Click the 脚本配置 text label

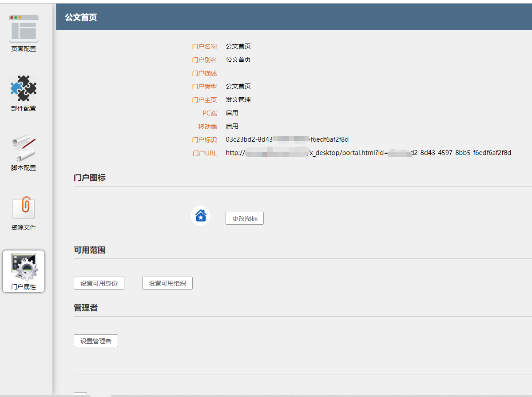pos(24,167)
